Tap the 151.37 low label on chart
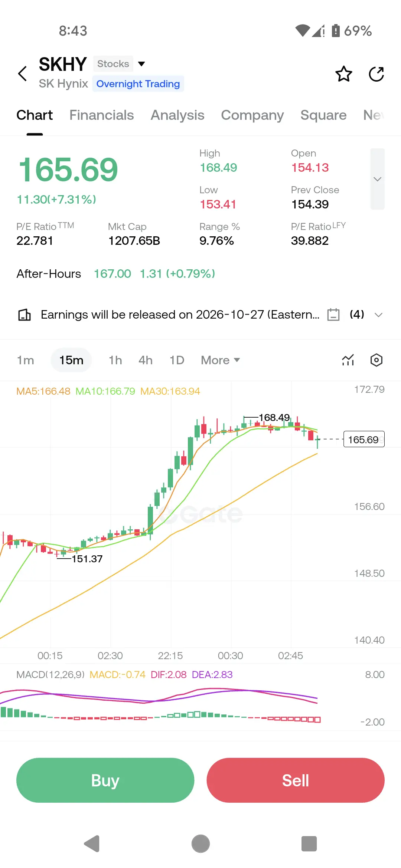Viewport: 401px width, 868px height. [87, 559]
